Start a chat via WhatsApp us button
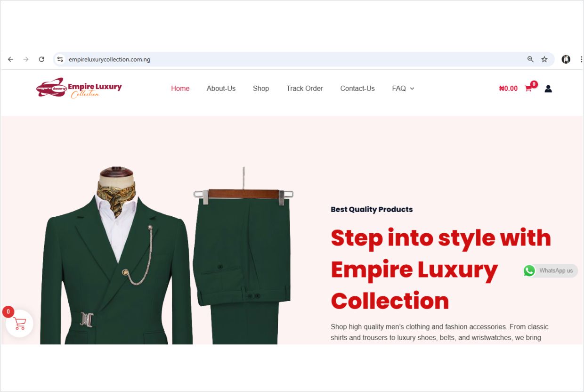The height and width of the screenshot is (392, 584). (550, 270)
